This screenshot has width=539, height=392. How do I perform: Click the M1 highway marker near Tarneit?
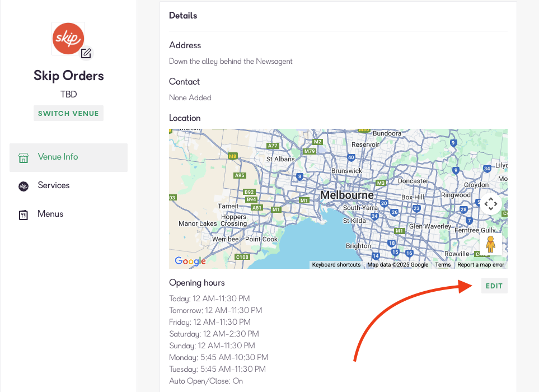click(276, 209)
